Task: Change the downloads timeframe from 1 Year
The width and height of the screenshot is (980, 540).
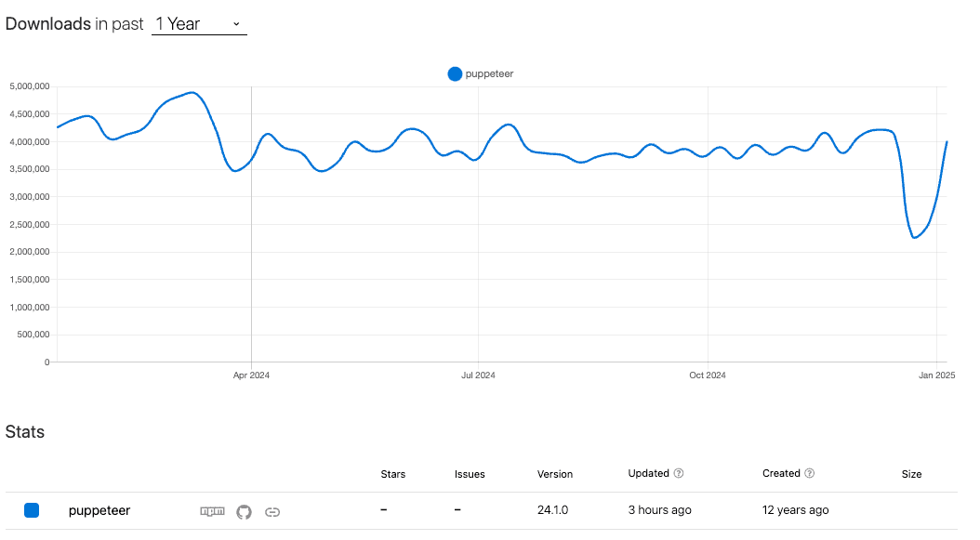Action: tap(198, 24)
